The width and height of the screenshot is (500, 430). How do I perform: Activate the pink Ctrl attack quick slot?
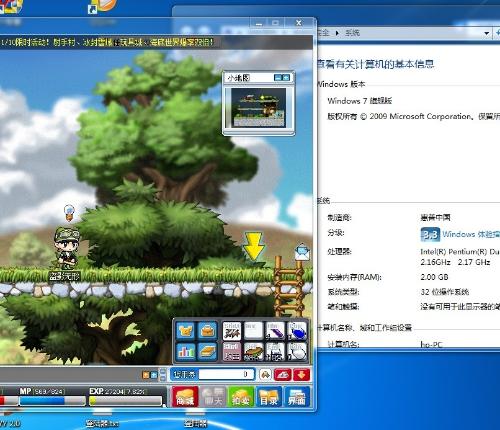[232, 351]
